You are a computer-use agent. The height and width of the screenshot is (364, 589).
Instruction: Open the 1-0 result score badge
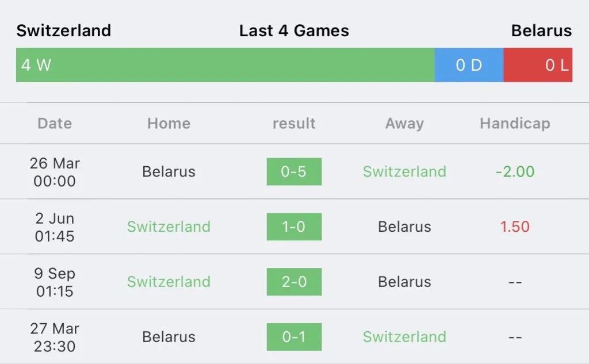[x=294, y=227]
